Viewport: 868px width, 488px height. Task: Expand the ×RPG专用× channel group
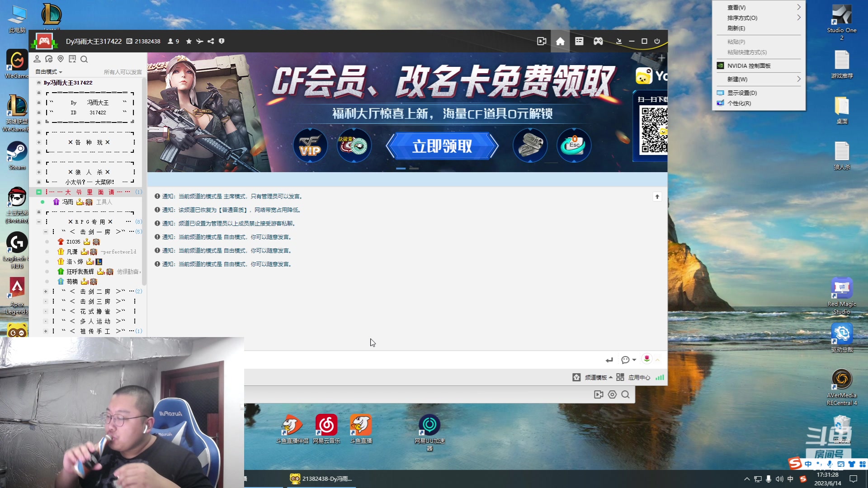click(39, 221)
